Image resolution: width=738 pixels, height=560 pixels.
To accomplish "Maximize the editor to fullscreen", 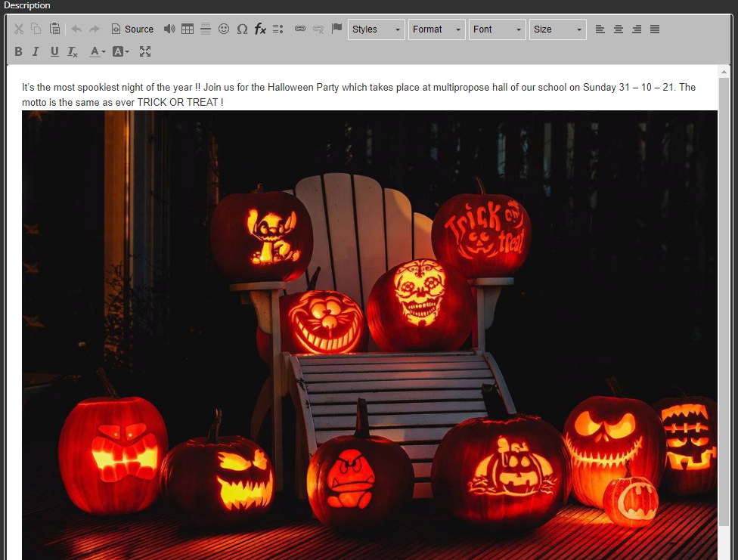I will [x=145, y=51].
